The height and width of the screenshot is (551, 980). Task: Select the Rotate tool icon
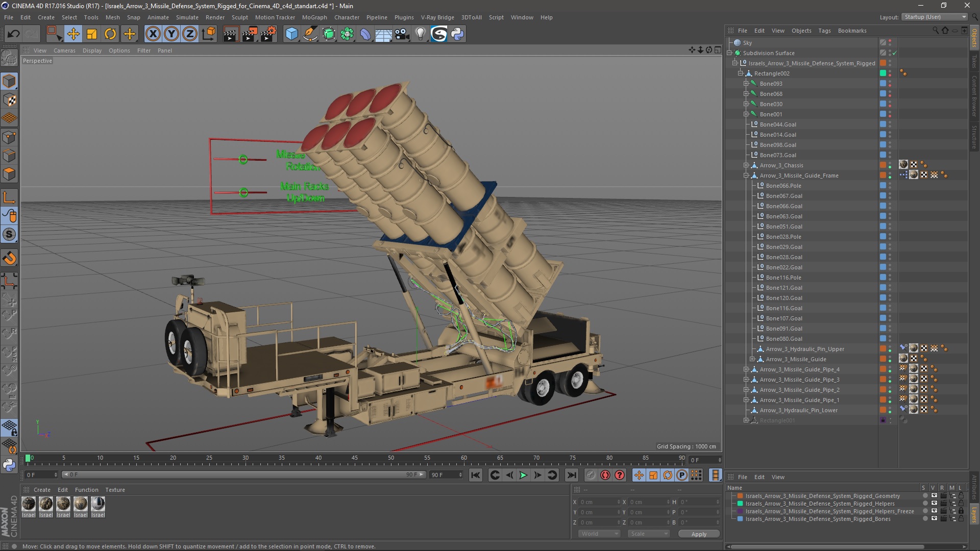coord(110,34)
